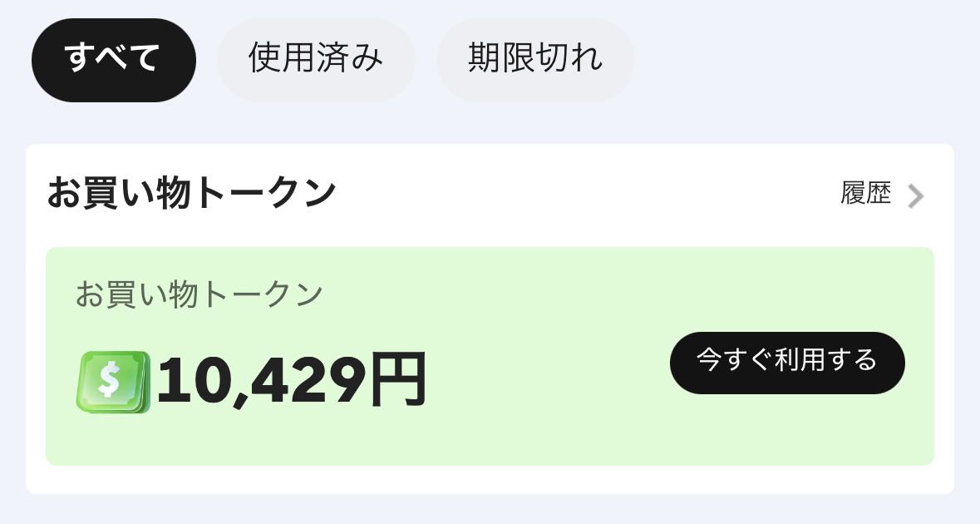This screenshot has height=524, width=980.
Task: Tap the black すべて pill button
Action: click(113, 60)
